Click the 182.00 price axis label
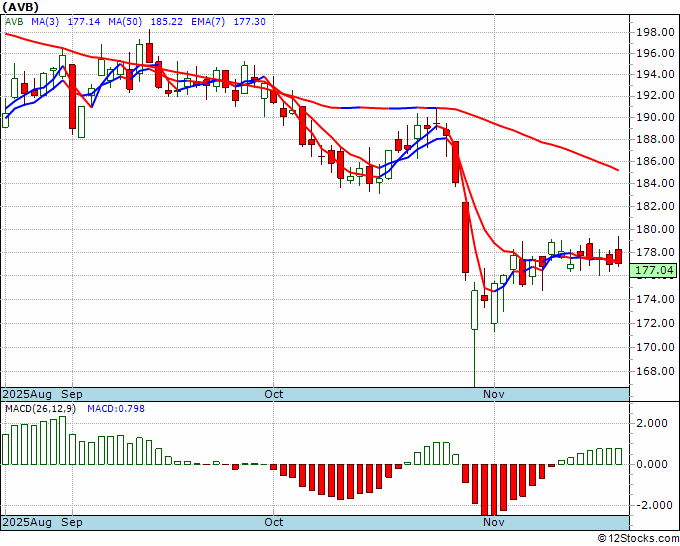The image size is (680, 546). tap(655, 206)
